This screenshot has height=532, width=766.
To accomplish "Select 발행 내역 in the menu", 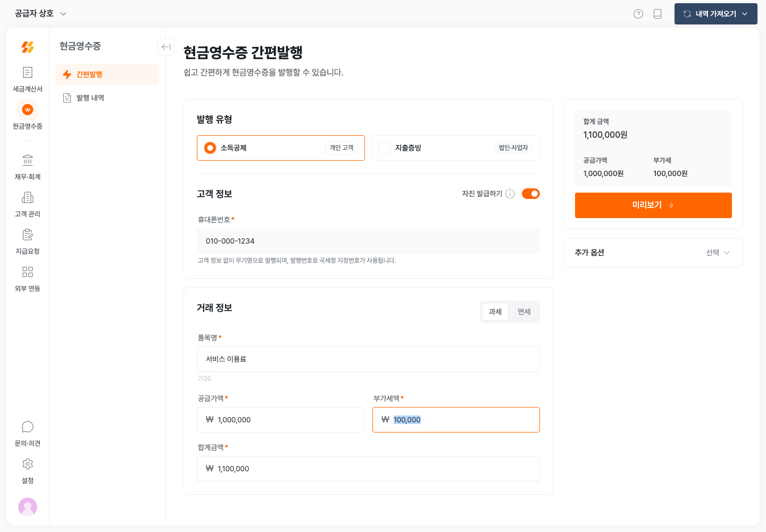I will 107,98.
